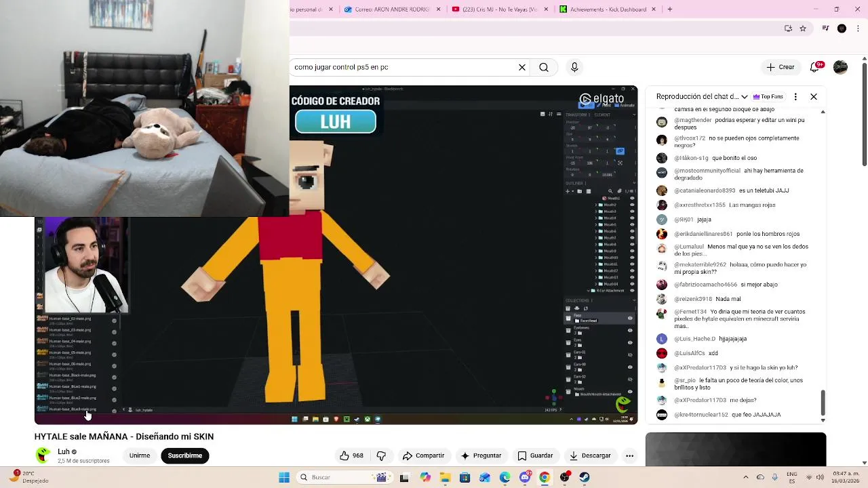Open the YouTube account avatar menu
This screenshot has width=868, height=488.
click(x=840, y=67)
